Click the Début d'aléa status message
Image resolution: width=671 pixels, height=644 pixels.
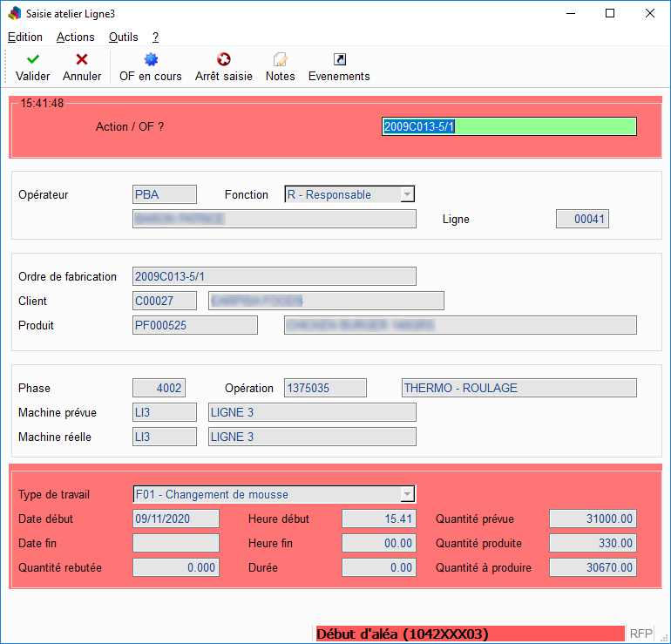470,634
